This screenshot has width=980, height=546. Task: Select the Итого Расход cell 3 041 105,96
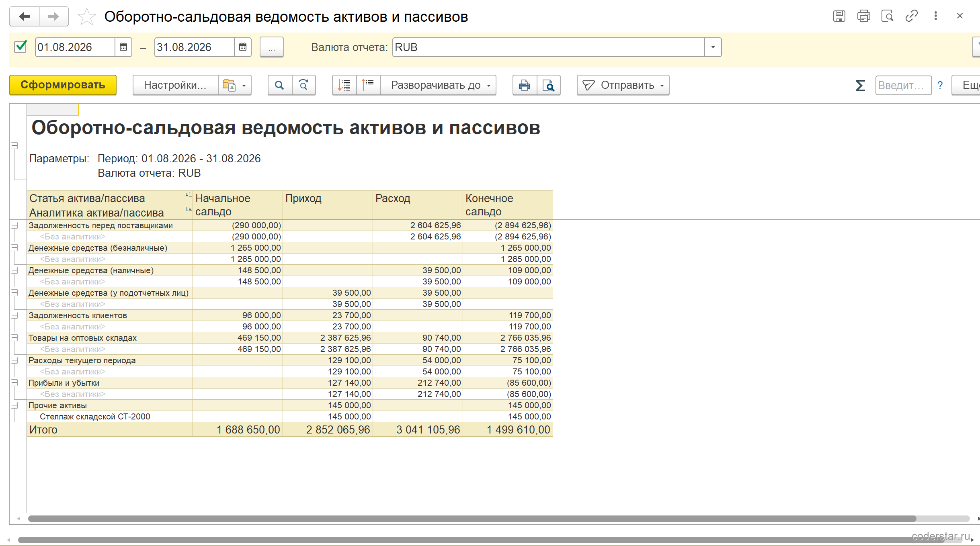point(418,429)
